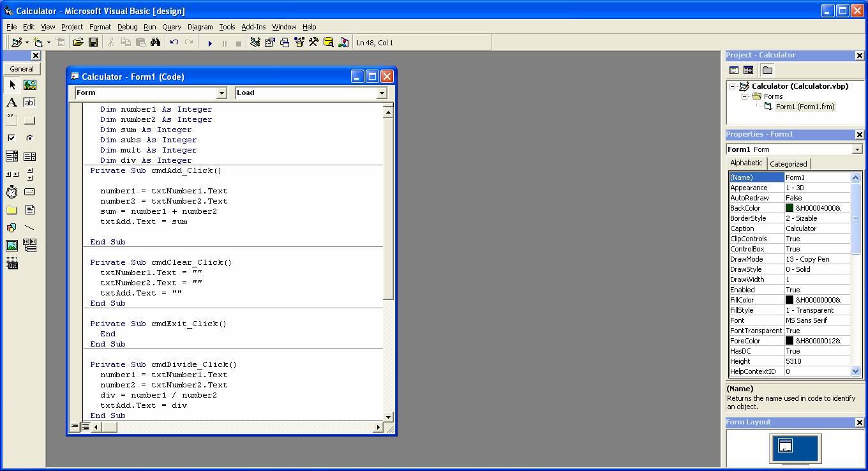868x471 pixels.
Task: Open the Find toolbar icon
Action: coord(156,42)
